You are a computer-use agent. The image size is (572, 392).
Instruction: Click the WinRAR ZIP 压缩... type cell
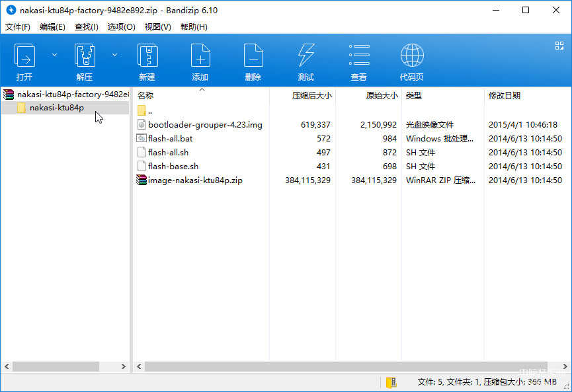(440, 180)
